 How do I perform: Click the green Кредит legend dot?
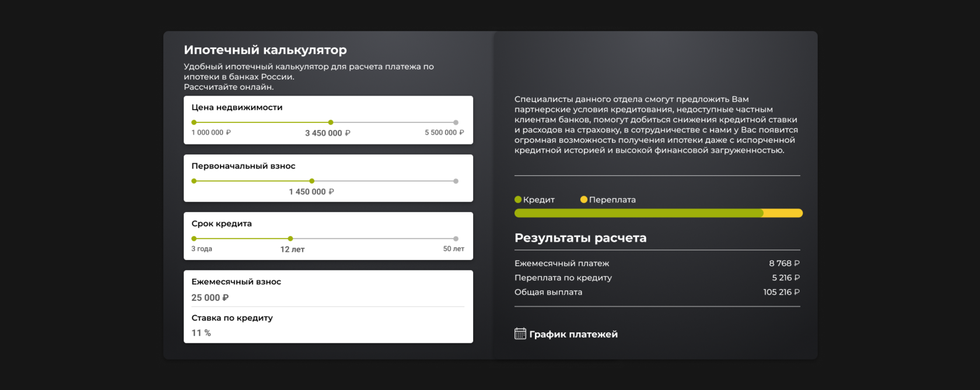pyautogui.click(x=518, y=199)
